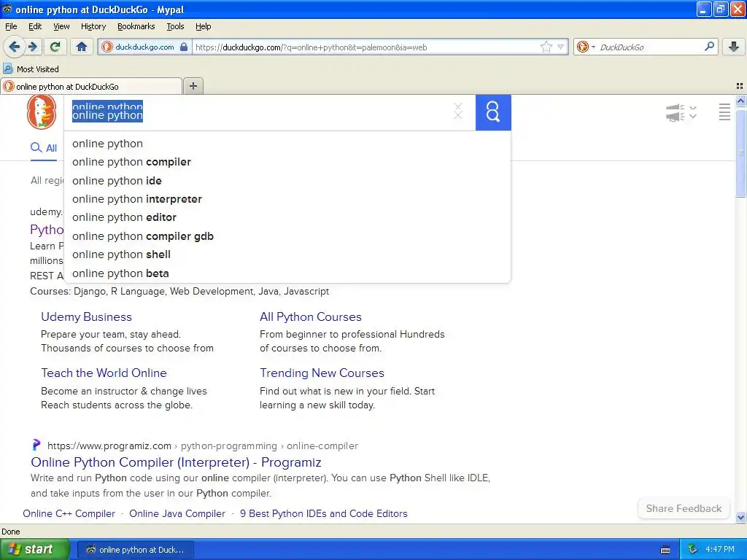747x560 pixels.
Task: Open the Online Java Compiler sitelink
Action: (x=177, y=513)
